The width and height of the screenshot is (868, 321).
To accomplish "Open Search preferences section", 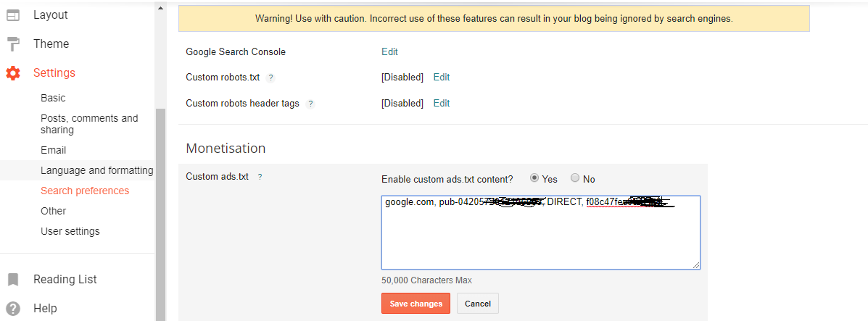I will [85, 191].
